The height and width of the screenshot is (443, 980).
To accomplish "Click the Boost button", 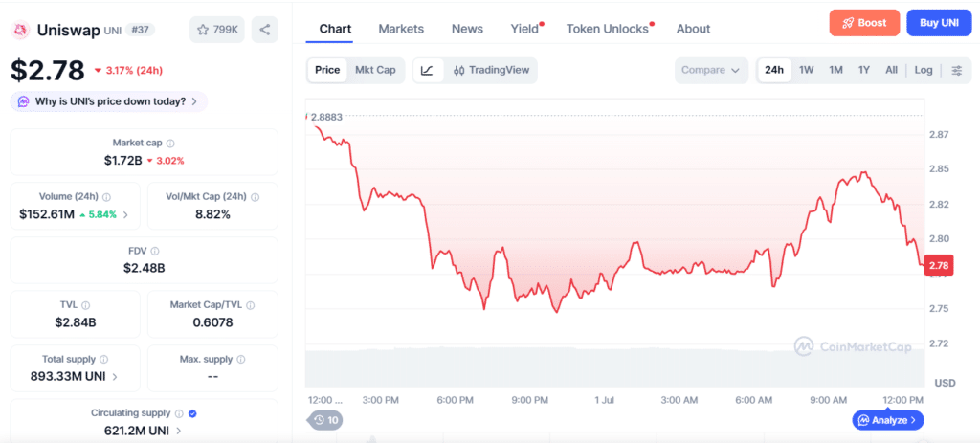I will tap(864, 23).
